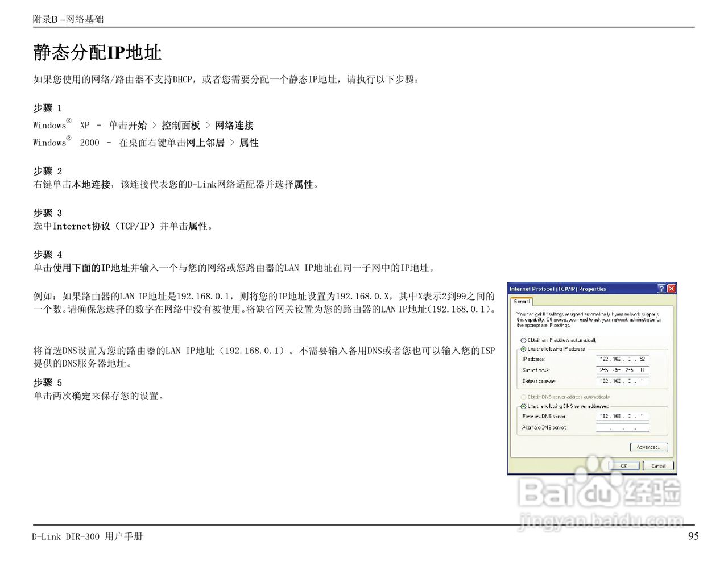The width and height of the screenshot is (728, 562).
Task: Click the 'Preferred DNS server:' label
Action: coord(544,417)
